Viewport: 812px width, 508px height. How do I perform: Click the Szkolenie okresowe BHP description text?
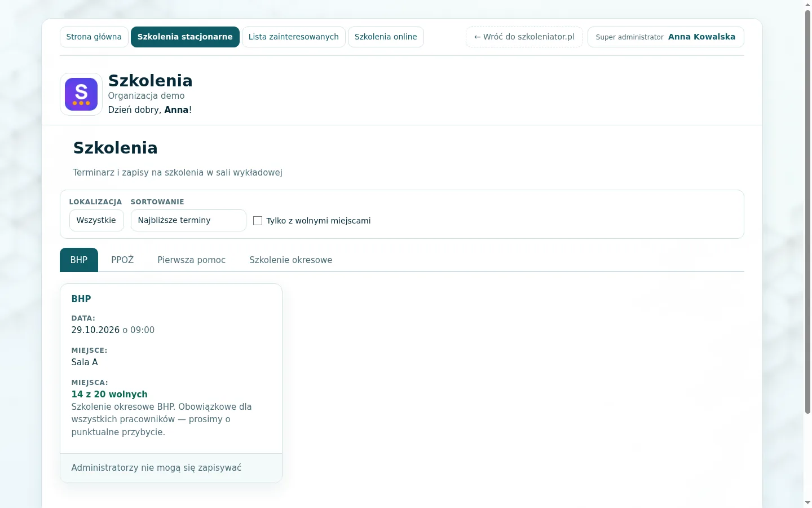pos(162,419)
